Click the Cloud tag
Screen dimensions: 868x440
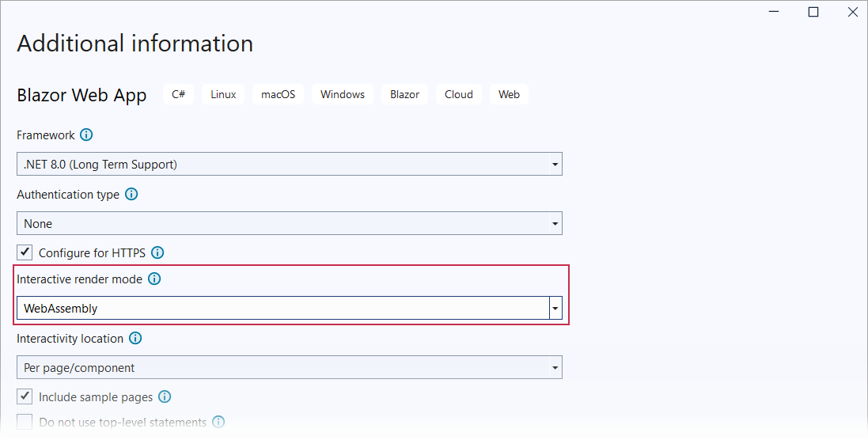click(459, 95)
